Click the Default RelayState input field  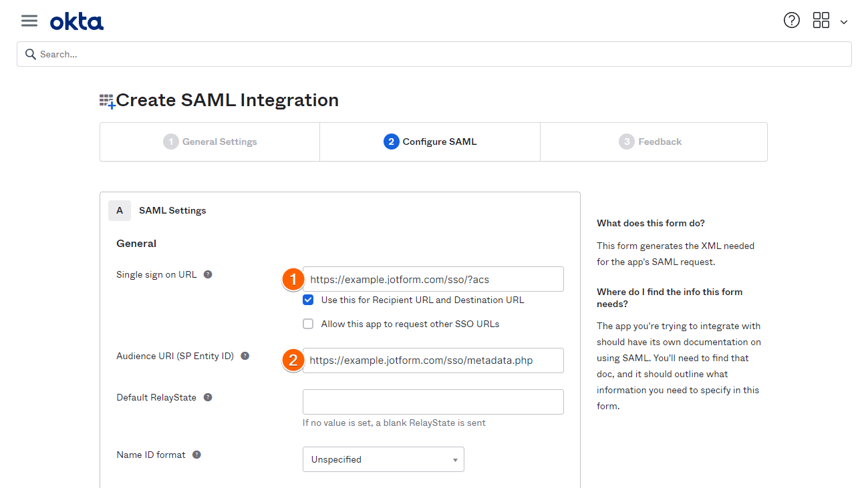coord(433,402)
